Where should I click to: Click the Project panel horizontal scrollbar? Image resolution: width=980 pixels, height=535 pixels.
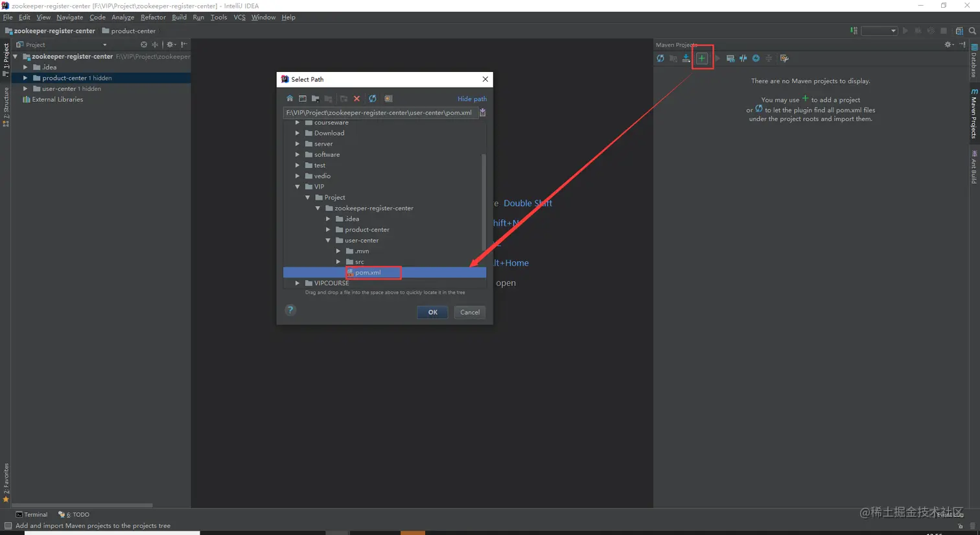pyautogui.click(x=82, y=505)
